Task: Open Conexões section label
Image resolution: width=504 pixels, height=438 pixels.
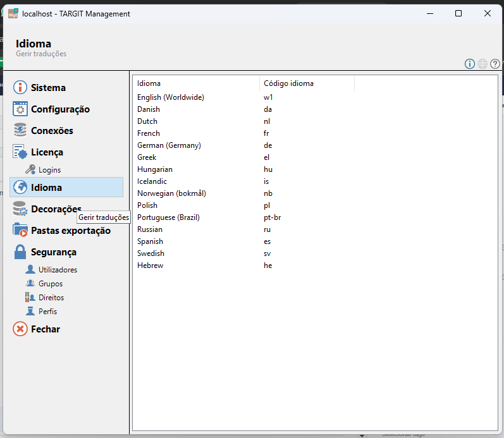Action: 52,131
